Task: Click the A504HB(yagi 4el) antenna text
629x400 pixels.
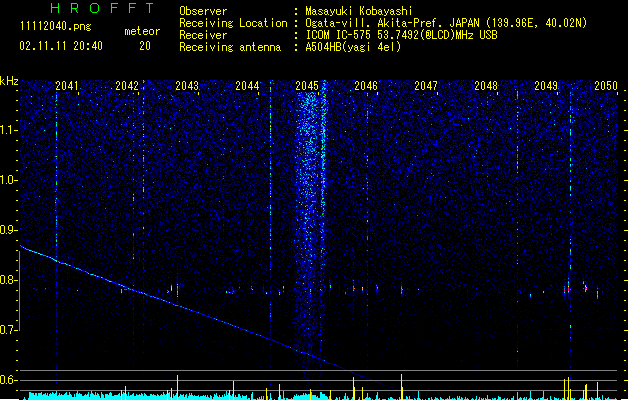Action: 353,47
